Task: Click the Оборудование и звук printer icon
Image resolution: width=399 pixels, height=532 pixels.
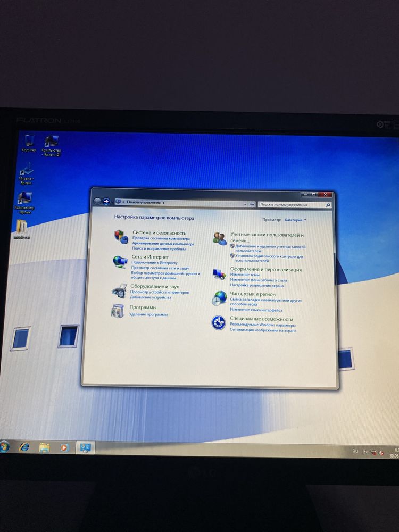Action: (x=119, y=290)
